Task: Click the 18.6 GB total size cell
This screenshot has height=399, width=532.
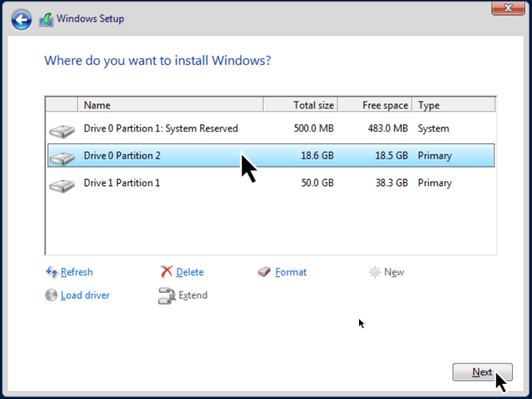Action: click(x=317, y=155)
